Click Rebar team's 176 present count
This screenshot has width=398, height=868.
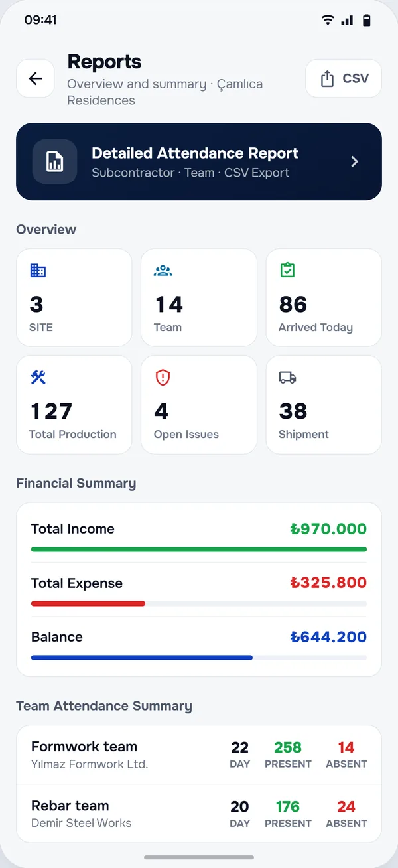[288, 806]
